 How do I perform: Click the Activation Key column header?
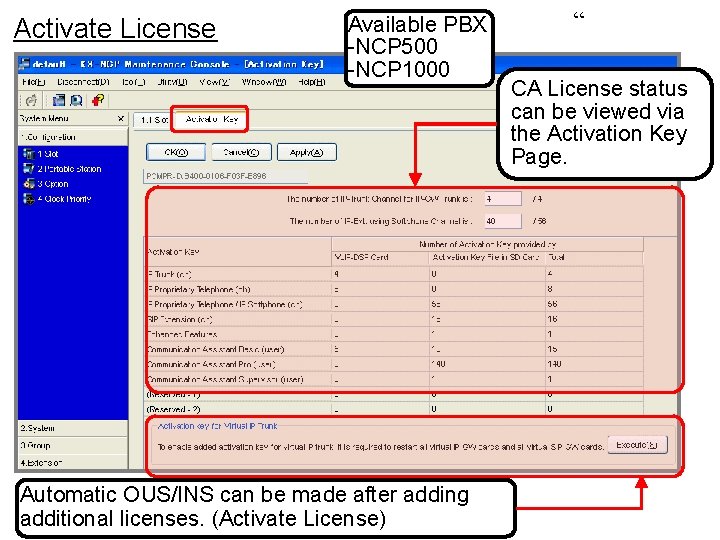click(238, 252)
